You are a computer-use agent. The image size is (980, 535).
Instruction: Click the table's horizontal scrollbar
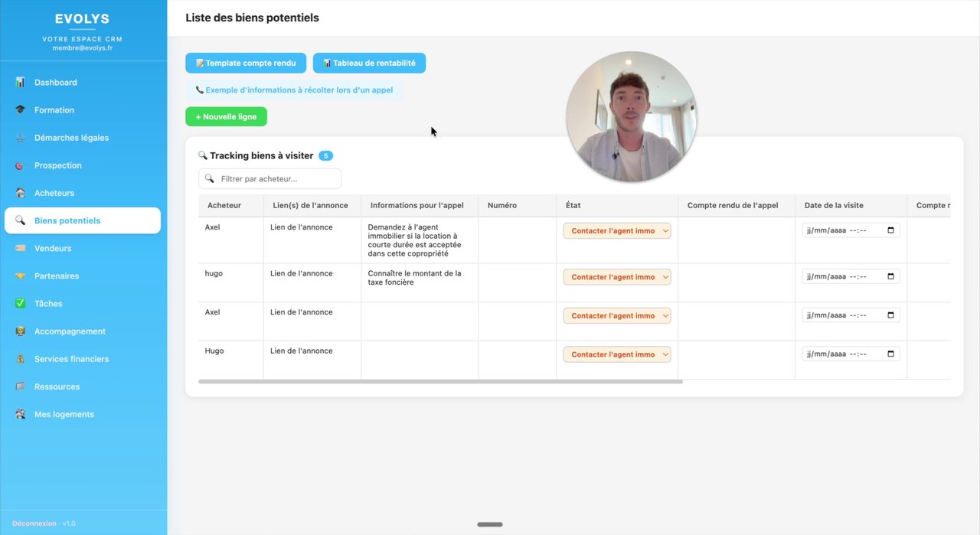440,381
